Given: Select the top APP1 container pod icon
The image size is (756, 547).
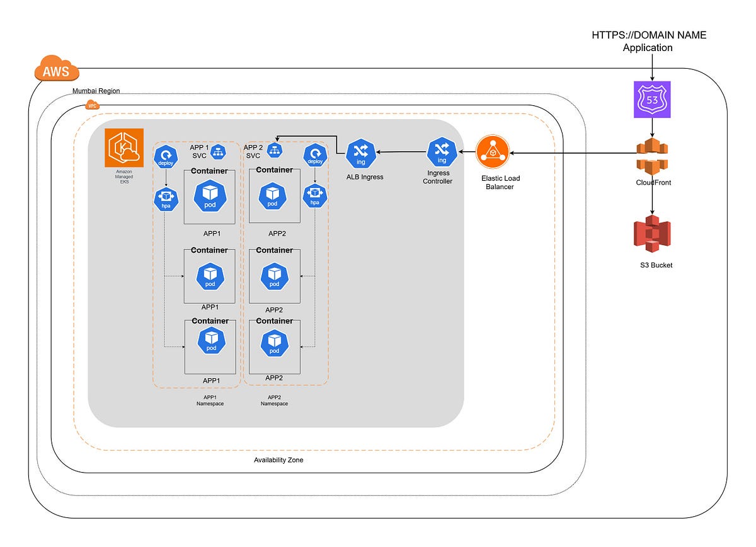Looking at the screenshot, I should click(x=209, y=195).
